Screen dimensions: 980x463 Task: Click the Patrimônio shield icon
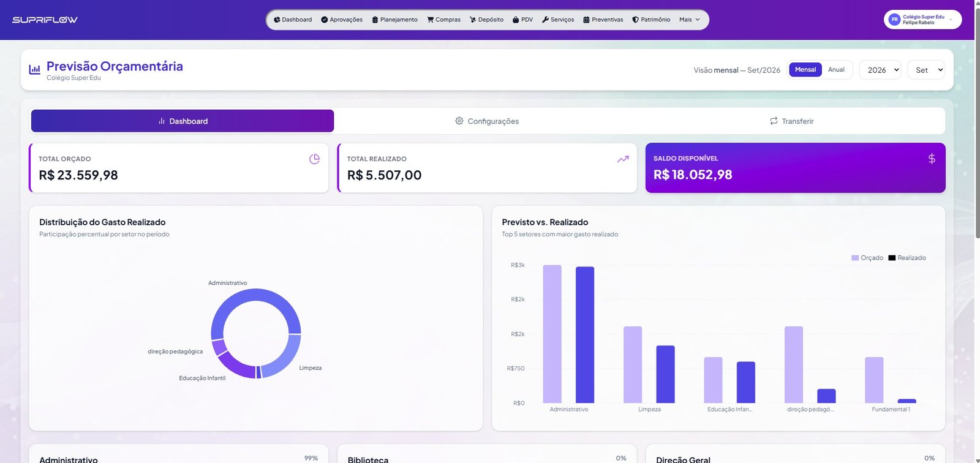tap(635, 20)
